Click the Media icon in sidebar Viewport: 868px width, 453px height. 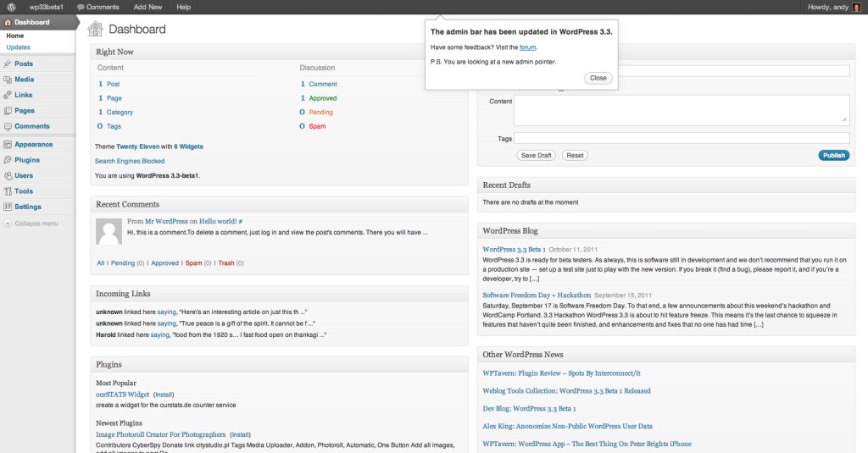(x=8, y=80)
